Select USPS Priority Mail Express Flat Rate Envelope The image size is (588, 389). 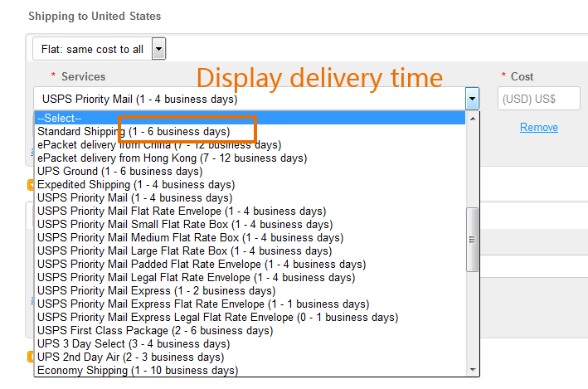click(x=250, y=304)
